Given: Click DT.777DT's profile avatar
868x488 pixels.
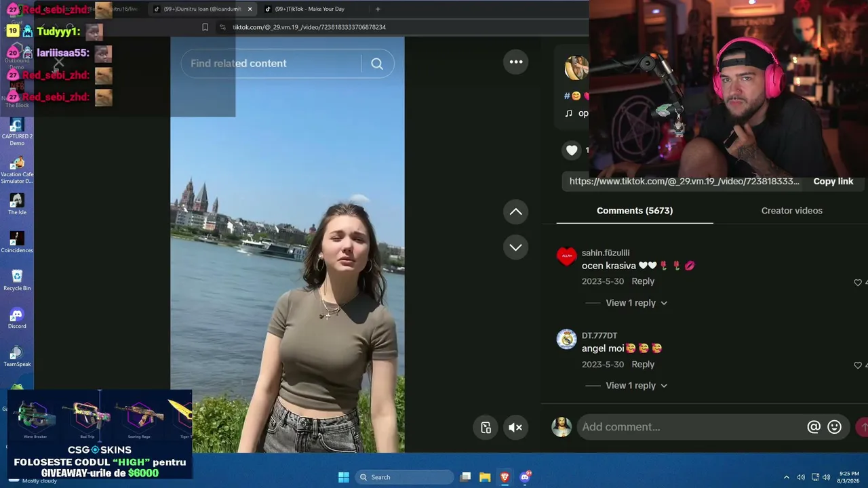Looking at the screenshot, I should pyautogui.click(x=566, y=339).
